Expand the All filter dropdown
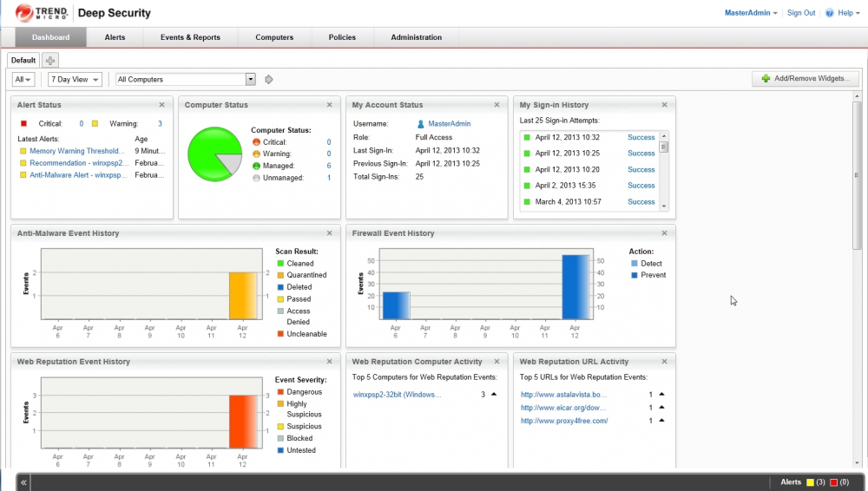868x491 pixels. click(23, 80)
